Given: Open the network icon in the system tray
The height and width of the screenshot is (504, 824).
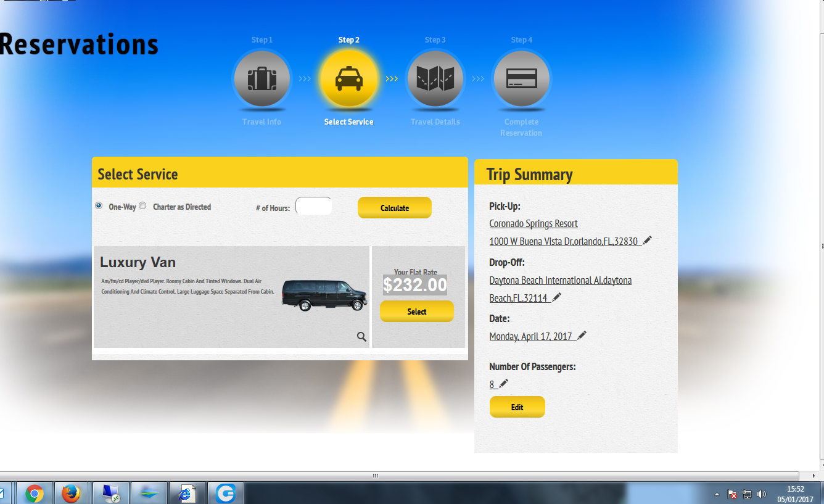Looking at the screenshot, I should [747, 494].
